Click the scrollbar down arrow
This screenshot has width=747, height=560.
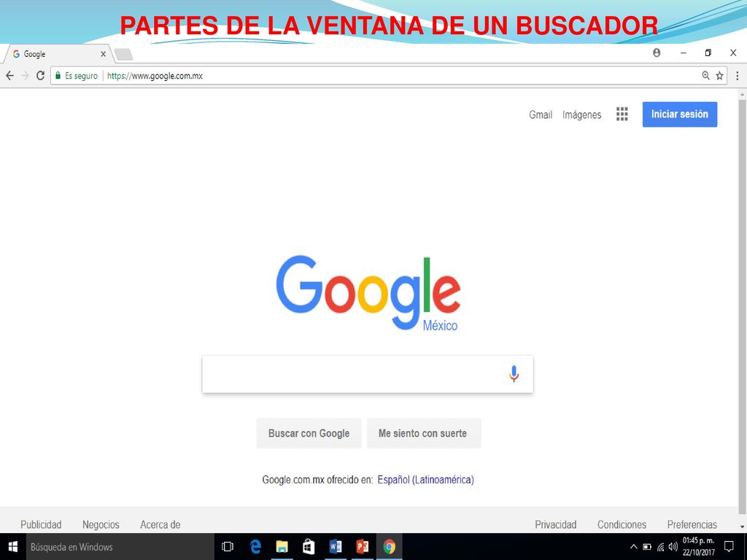(x=742, y=526)
